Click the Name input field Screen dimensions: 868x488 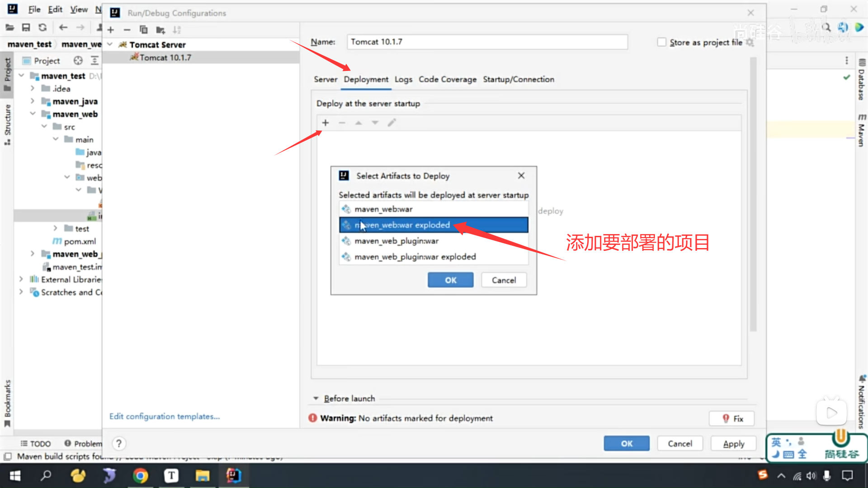tap(487, 42)
